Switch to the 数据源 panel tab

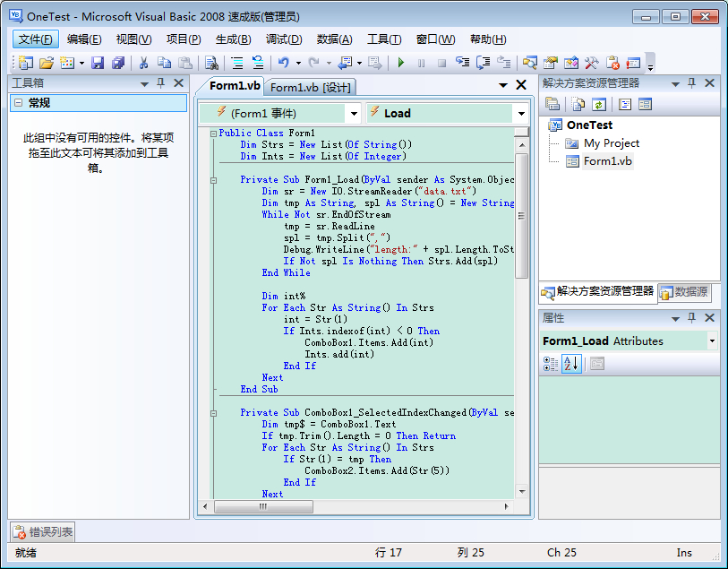[685, 292]
